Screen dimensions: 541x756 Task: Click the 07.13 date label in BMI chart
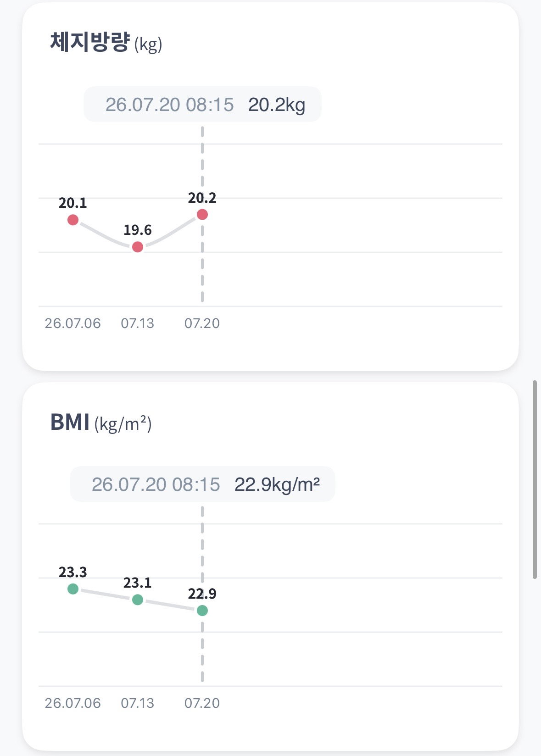(138, 703)
